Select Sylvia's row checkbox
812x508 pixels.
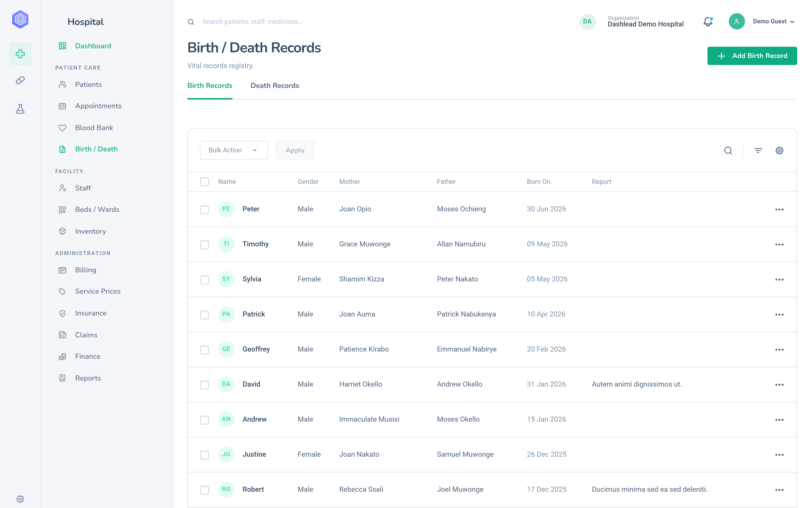(204, 280)
